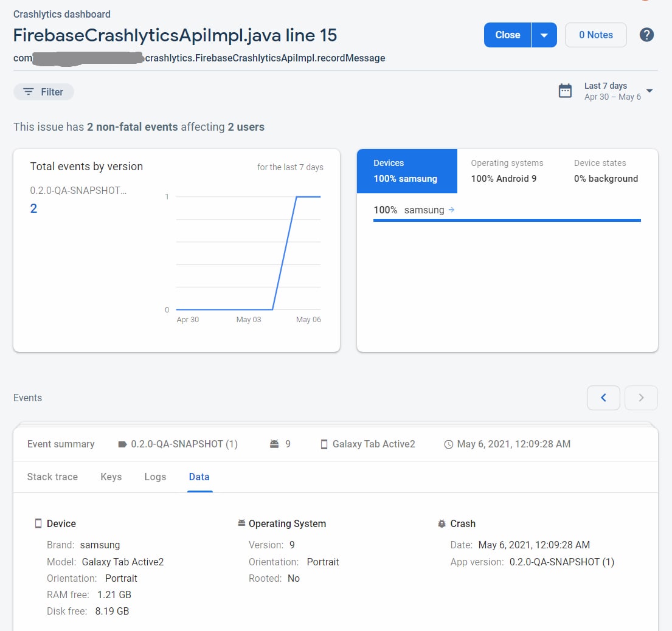The image size is (672, 631).
Task: Click the Brand samsung value
Action: (100, 545)
